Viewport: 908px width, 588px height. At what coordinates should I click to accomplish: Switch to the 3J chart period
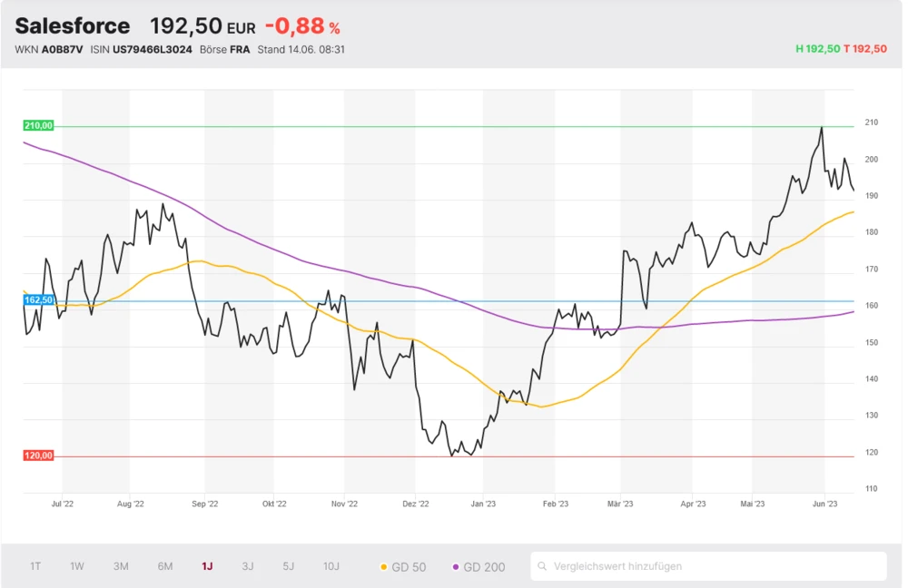pos(248,566)
